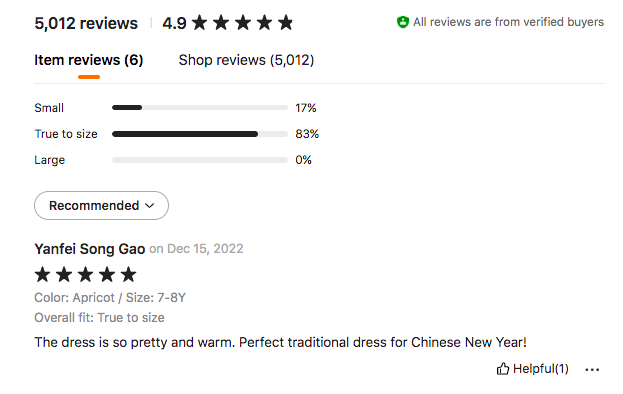
Task: Click the green verified buyer shield icon
Action: 402,22
